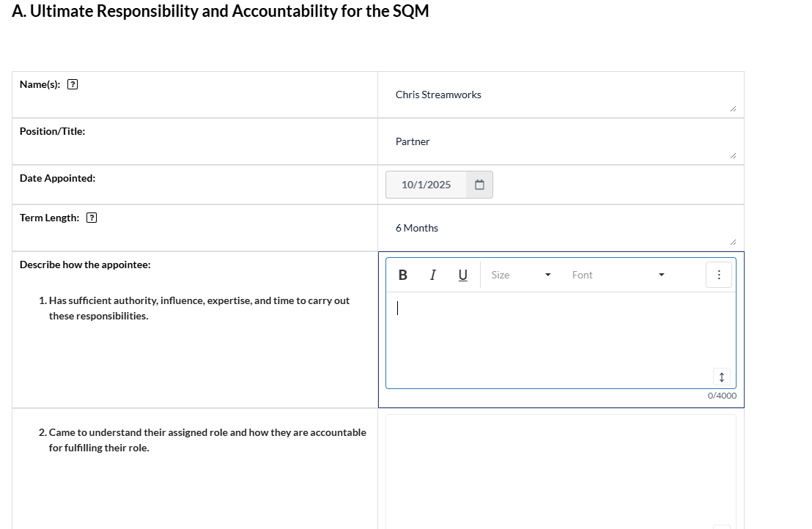Viewport: 812px width, 529px height.
Task: Click the resize handle of the Name field
Action: point(732,109)
